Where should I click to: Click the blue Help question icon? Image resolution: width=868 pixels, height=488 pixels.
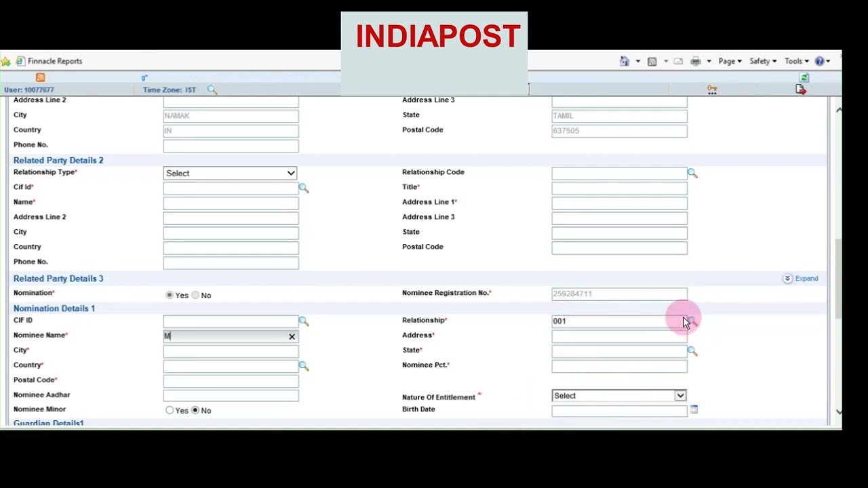pyautogui.click(x=819, y=61)
